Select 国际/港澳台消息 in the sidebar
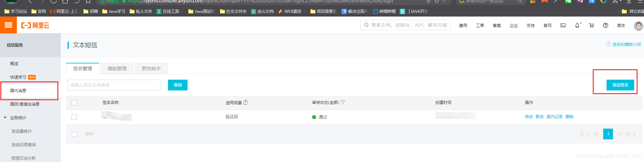Image resolution: width=644 pixels, height=162 pixels. pyautogui.click(x=25, y=104)
